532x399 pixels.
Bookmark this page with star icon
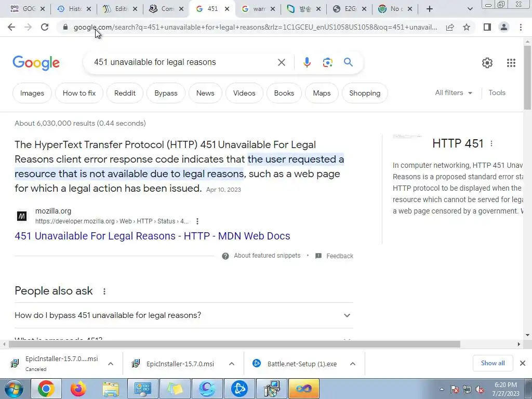[467, 27]
